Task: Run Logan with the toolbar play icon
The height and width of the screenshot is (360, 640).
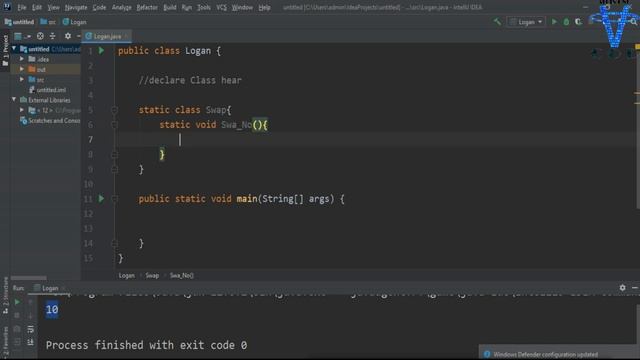Action: [x=554, y=22]
